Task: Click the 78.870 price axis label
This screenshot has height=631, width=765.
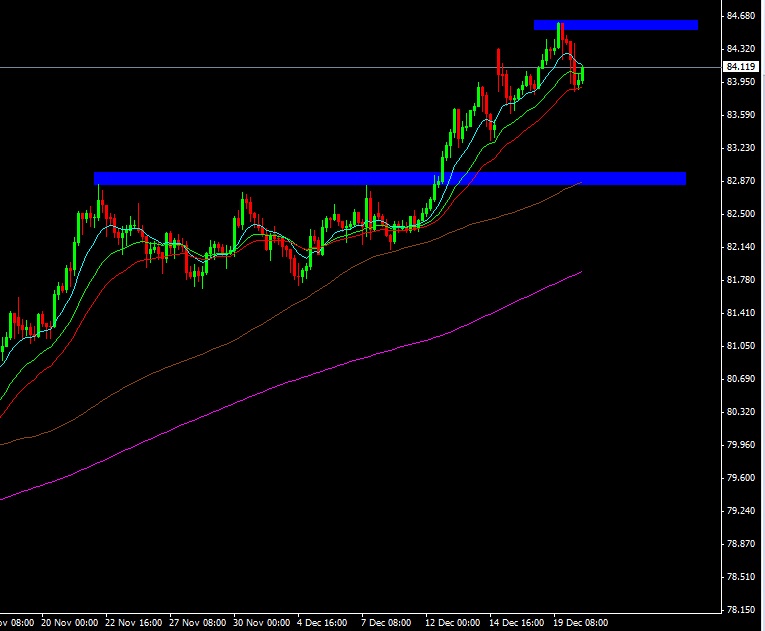Action: tap(741, 544)
